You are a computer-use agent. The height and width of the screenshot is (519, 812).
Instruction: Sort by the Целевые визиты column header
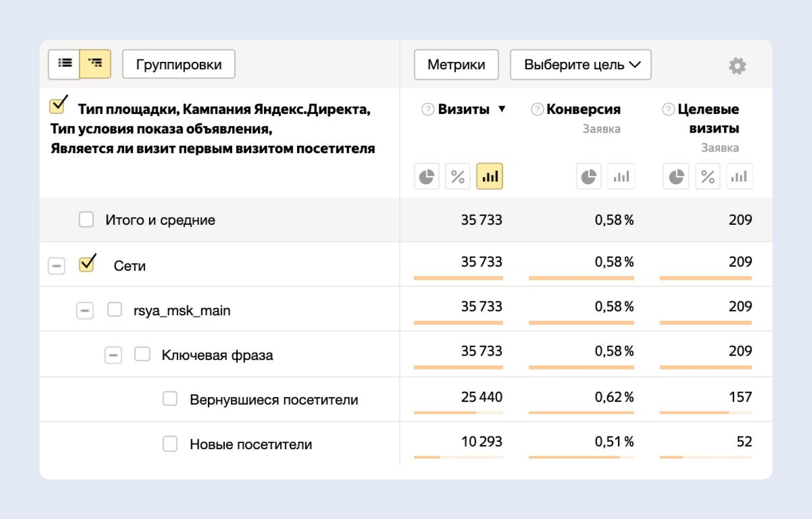tap(709, 118)
